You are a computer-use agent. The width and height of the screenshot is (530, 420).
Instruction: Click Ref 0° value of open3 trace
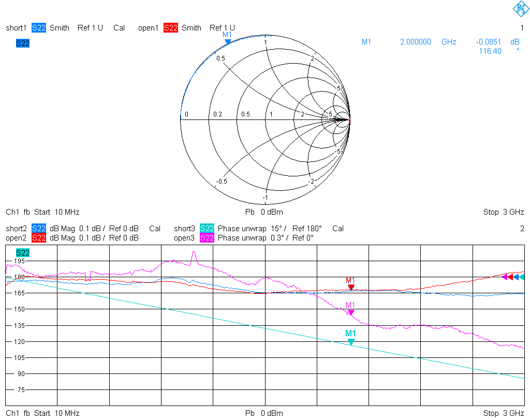click(303, 238)
